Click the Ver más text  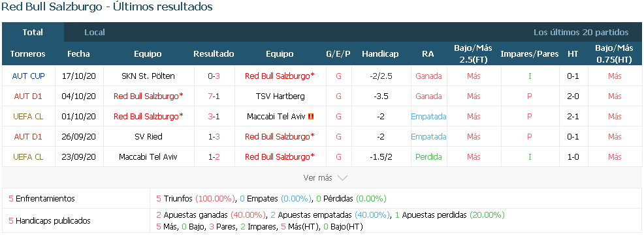pos(317,178)
